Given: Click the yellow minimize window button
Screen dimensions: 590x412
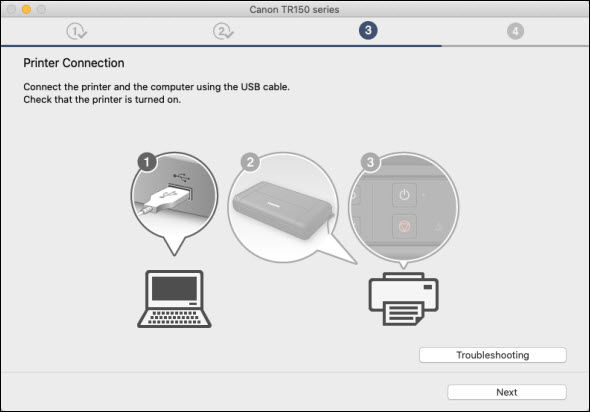Looking at the screenshot, I should [26, 9].
